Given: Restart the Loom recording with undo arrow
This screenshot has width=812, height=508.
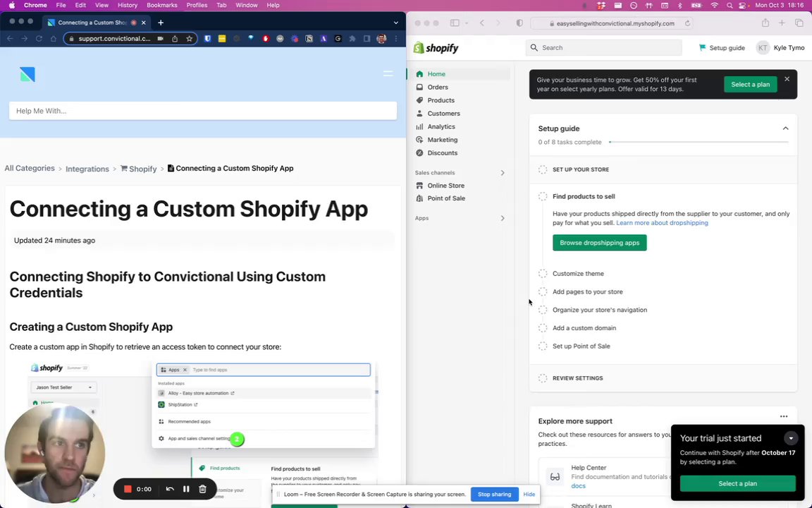Looking at the screenshot, I should click(x=170, y=489).
